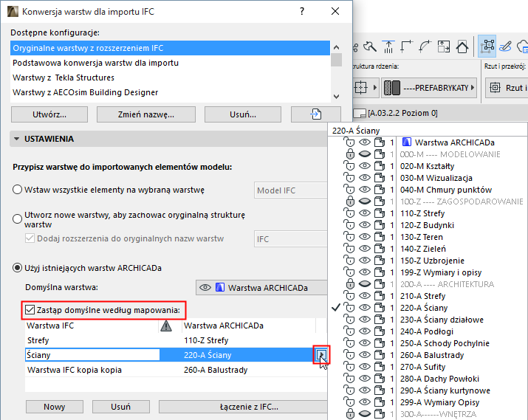Screen dimensions: 528x420
Task: Click the import/export configuration icon button
Action: tap(316, 114)
